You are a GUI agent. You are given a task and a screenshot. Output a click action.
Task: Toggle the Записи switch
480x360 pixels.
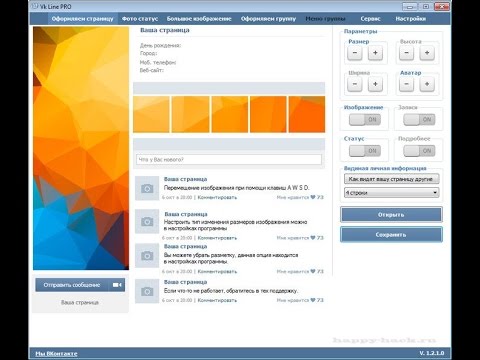[419, 120]
